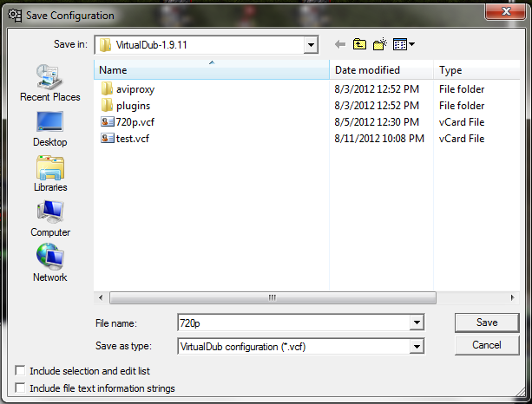Viewport: 532px width, 404px height.
Task: Expand the Save in folder dropdown
Action: click(310, 45)
